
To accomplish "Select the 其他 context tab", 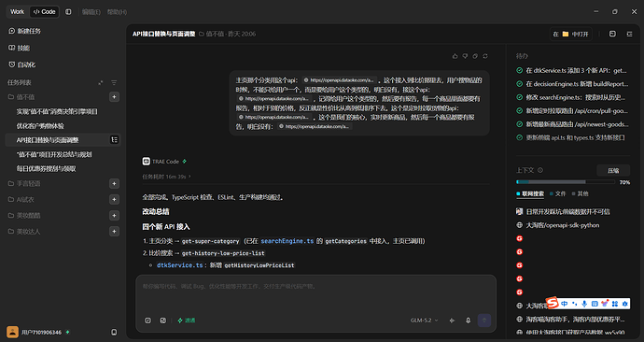I will click(x=580, y=193).
